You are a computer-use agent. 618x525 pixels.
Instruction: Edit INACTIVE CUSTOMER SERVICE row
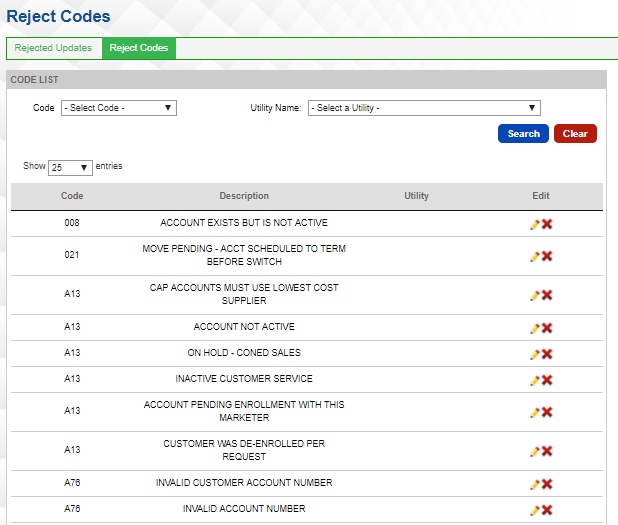tap(534, 380)
